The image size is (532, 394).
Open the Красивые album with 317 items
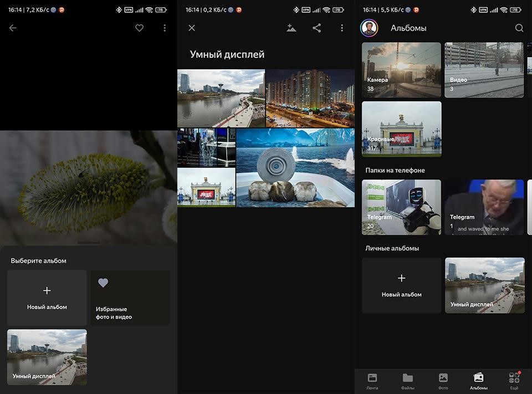pos(402,129)
